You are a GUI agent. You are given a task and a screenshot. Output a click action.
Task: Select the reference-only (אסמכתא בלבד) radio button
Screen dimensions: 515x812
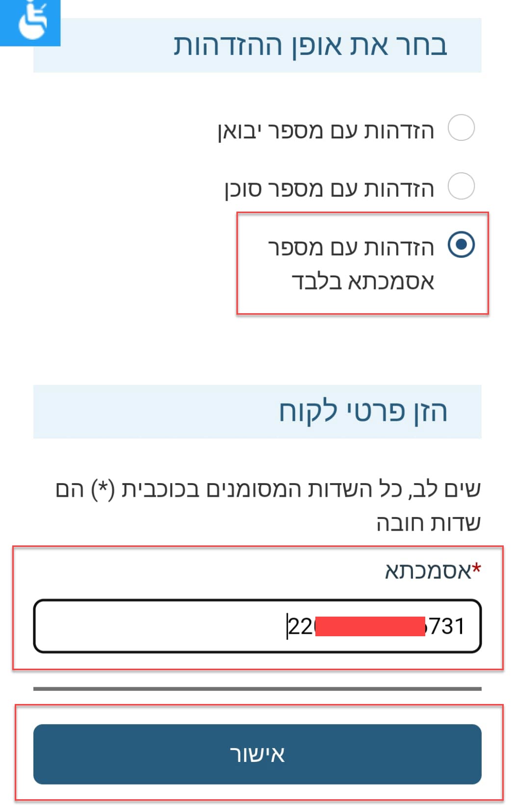coord(461,244)
